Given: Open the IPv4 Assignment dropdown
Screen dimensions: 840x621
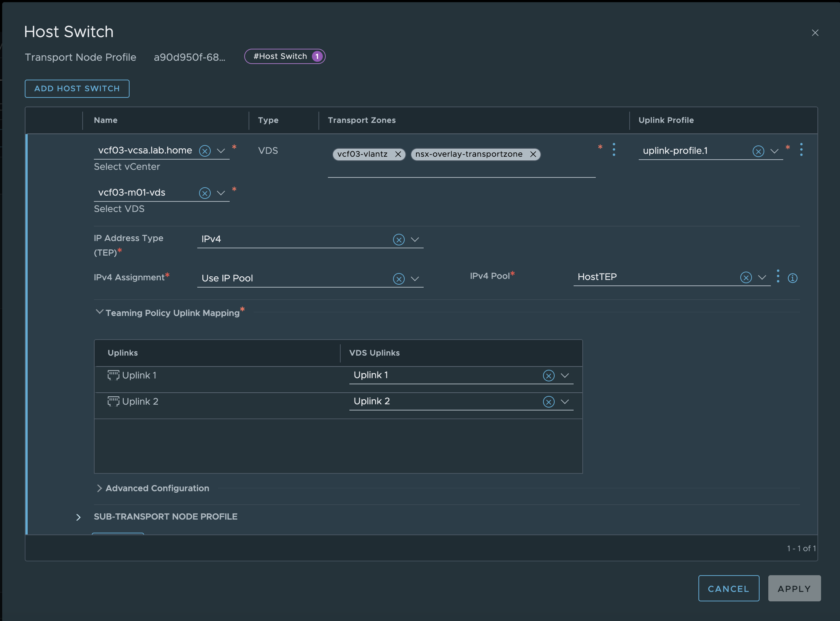Looking at the screenshot, I should pyautogui.click(x=415, y=279).
